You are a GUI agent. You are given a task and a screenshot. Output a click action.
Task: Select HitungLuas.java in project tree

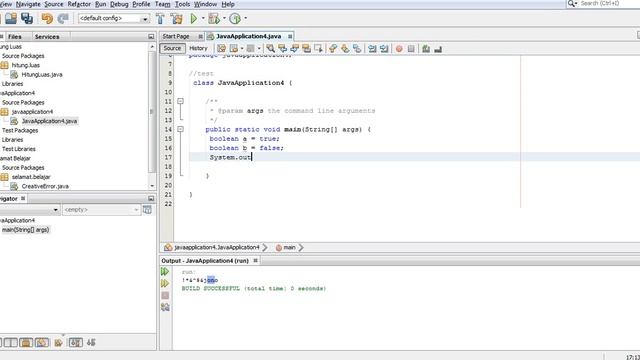click(42, 75)
